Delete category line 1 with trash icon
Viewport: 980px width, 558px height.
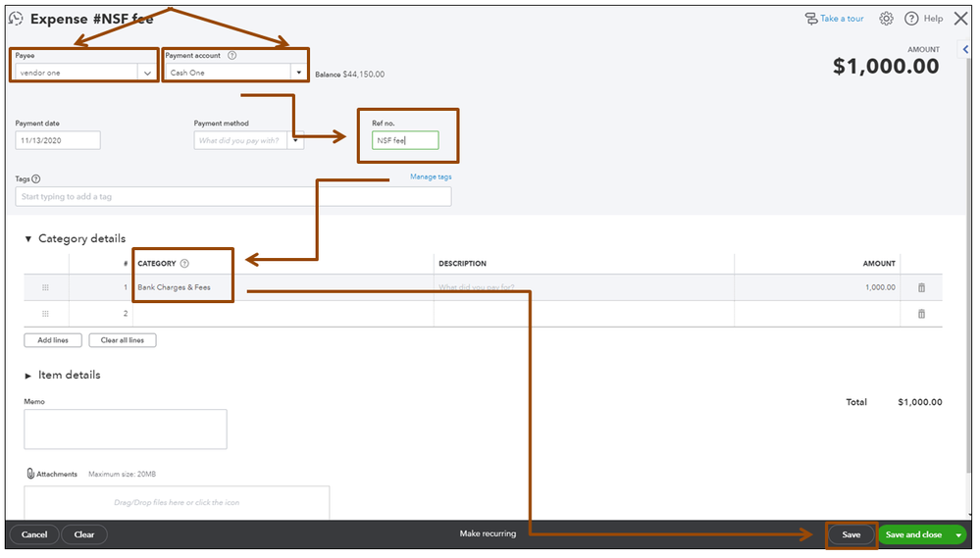point(921,288)
